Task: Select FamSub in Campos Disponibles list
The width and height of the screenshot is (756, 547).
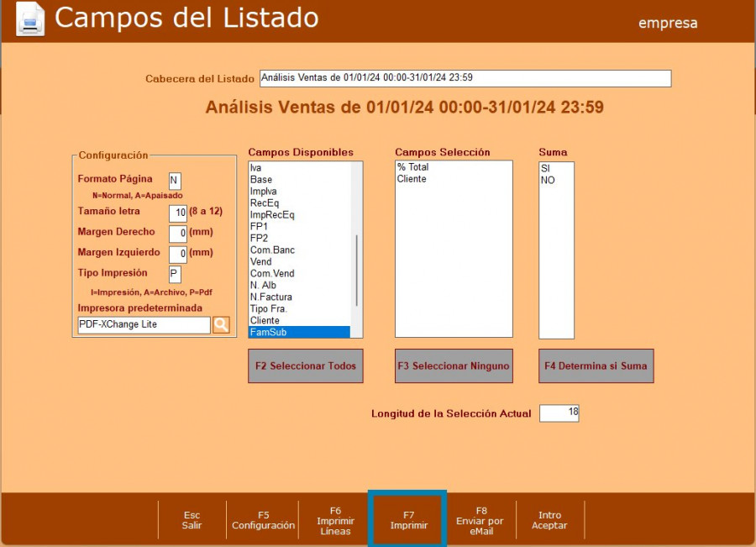Action: pos(299,333)
